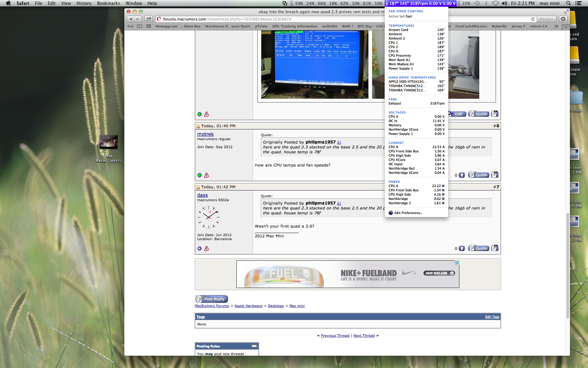Viewport: 588px width, 368px height.
Task: Open the Notification Center icon
Action: coord(579,3)
